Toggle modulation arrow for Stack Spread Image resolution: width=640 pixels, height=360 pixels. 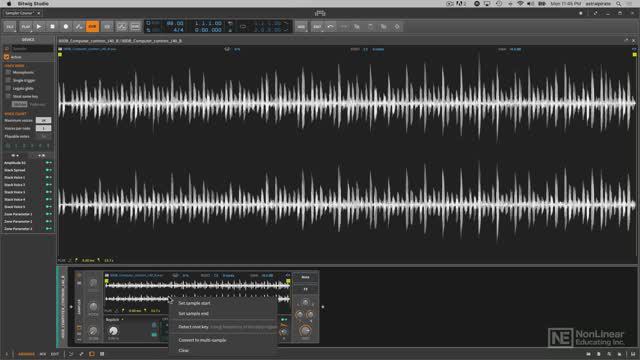49,170
